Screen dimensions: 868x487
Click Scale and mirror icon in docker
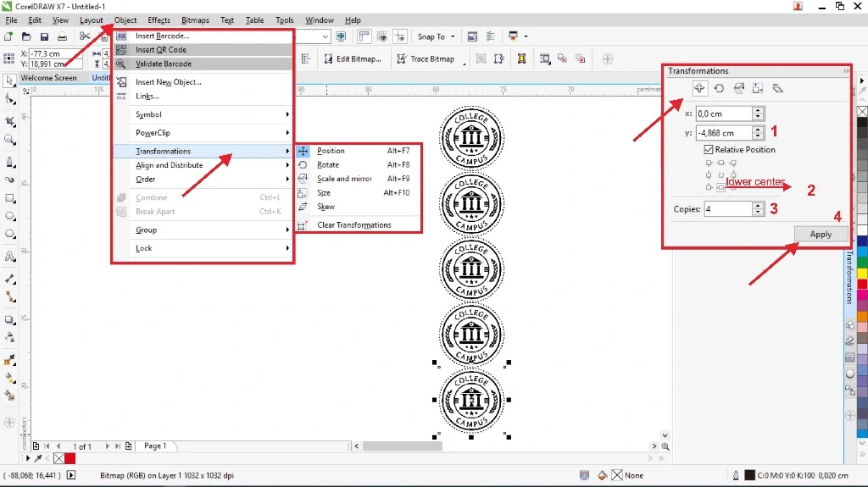pyautogui.click(x=738, y=88)
